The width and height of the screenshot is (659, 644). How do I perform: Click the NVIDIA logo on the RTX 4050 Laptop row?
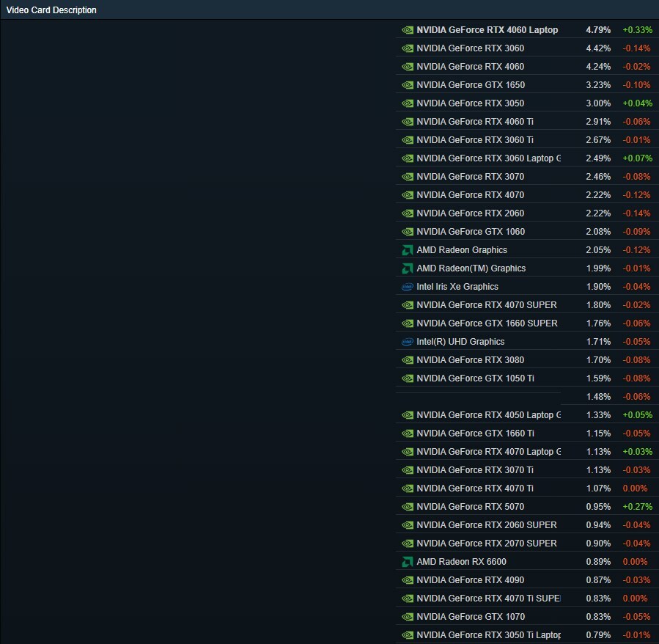pos(408,415)
